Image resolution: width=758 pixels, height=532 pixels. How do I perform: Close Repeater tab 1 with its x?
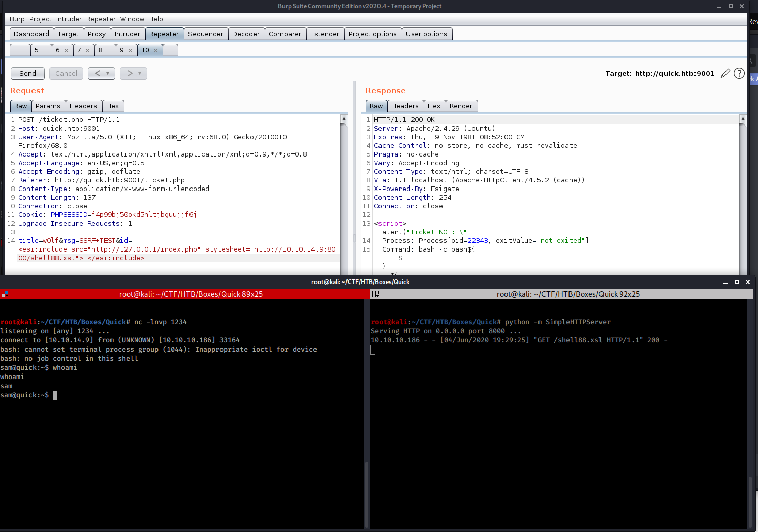click(24, 50)
